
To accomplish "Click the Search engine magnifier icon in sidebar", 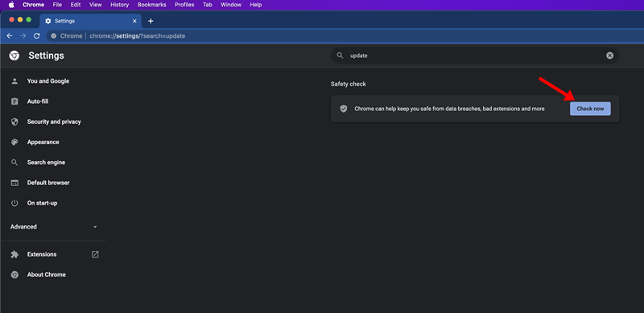I will pyautogui.click(x=14, y=163).
